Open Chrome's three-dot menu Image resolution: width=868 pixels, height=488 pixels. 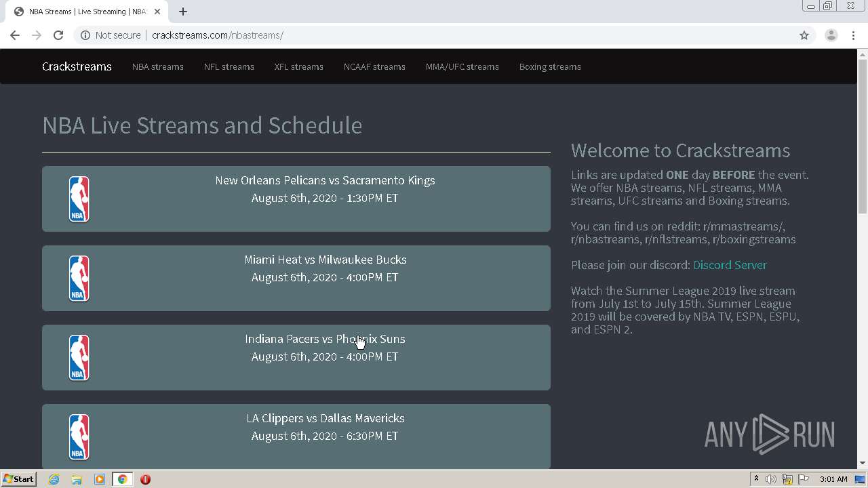pos(854,35)
